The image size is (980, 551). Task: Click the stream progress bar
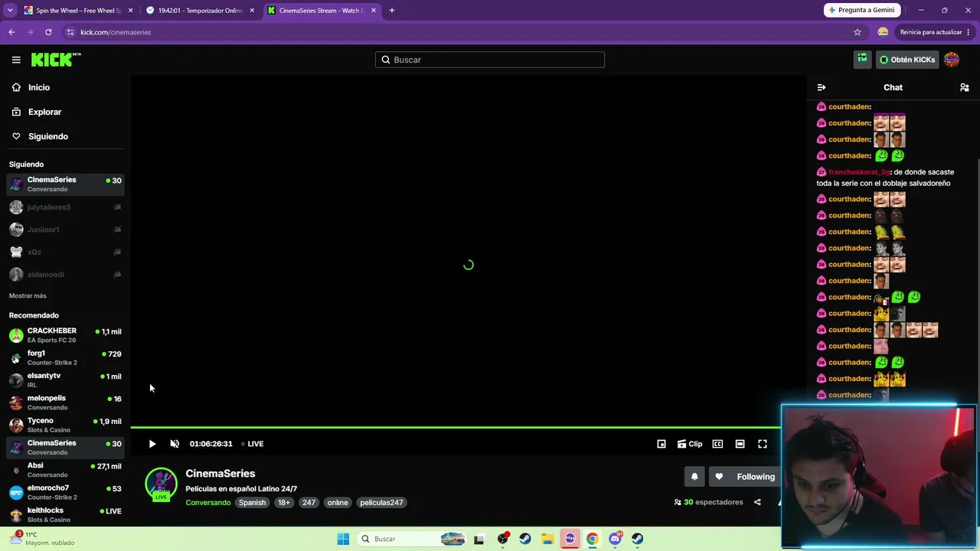click(x=456, y=427)
